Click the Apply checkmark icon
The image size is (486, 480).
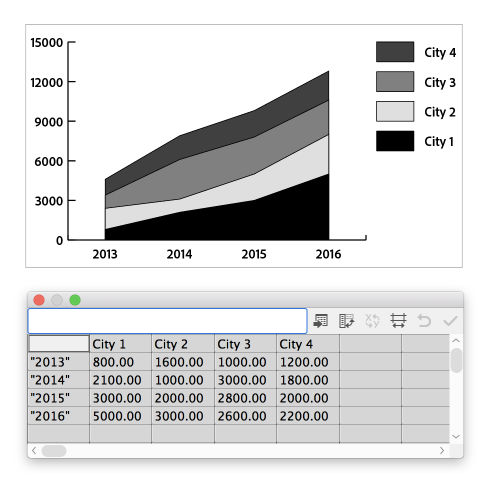(450, 321)
